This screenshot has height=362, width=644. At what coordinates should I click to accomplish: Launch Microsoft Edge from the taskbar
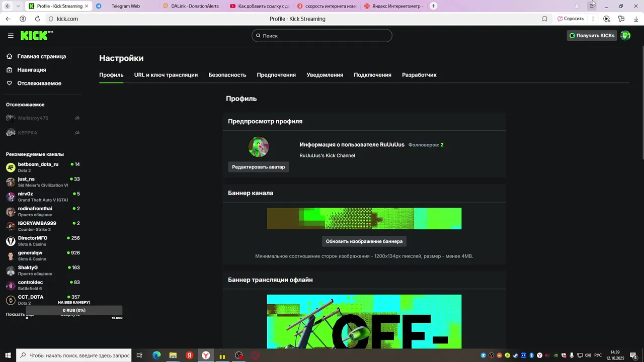click(156, 355)
